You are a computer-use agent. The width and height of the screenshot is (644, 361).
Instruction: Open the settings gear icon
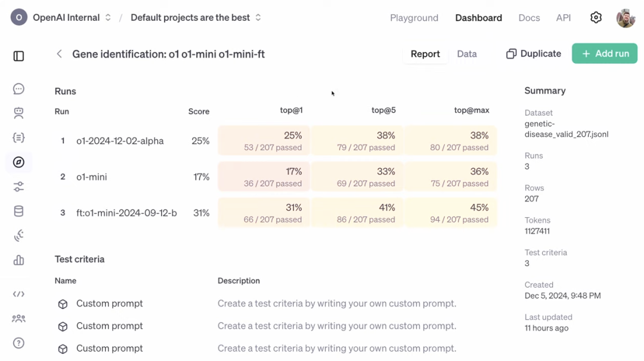(596, 18)
